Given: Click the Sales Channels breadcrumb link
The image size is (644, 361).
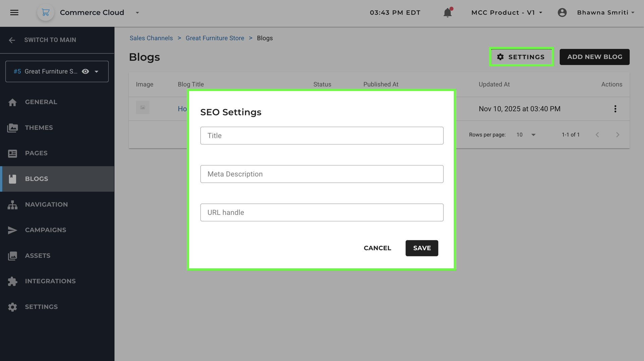Looking at the screenshot, I should pyautogui.click(x=151, y=38).
